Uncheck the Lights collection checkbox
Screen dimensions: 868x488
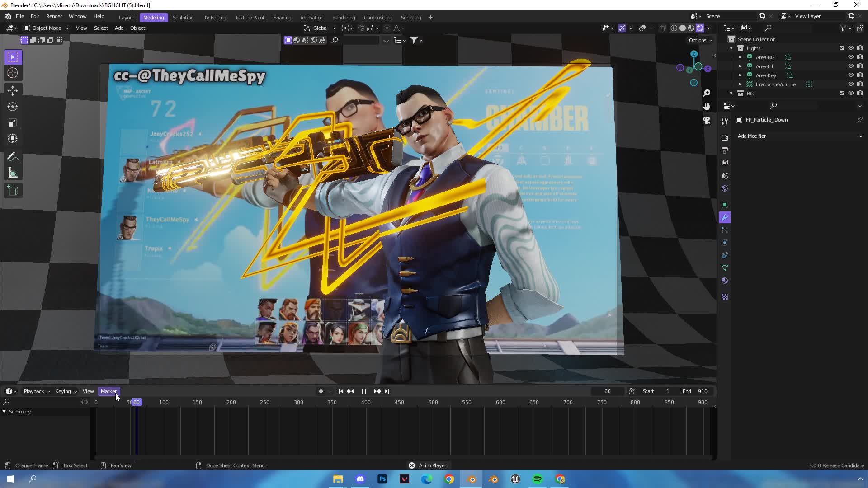tap(841, 48)
